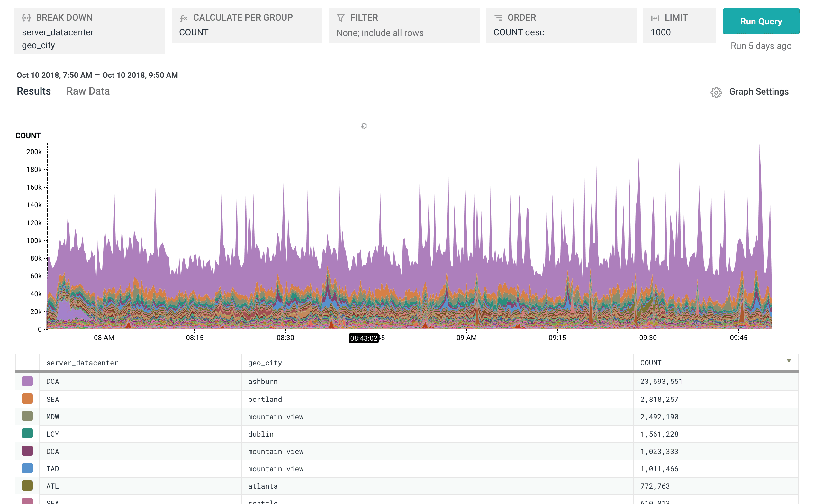
Task: Click the BREAK DOWN panel icon
Action: point(26,17)
